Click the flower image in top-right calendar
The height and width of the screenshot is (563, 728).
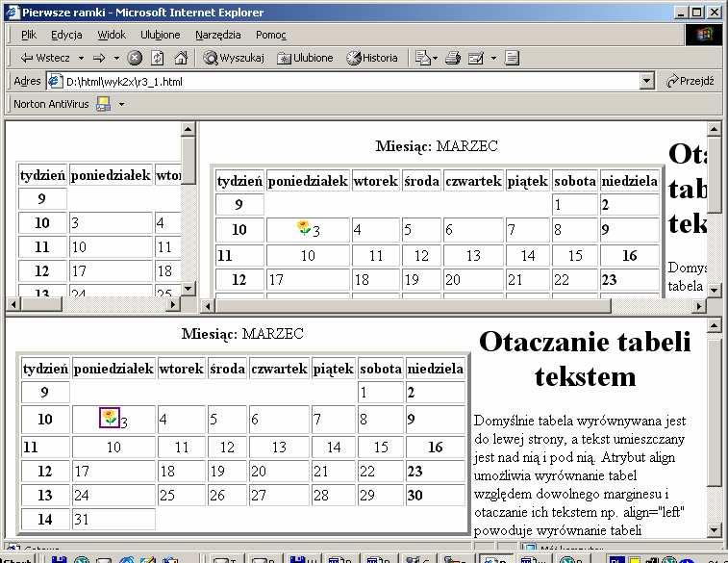303,227
